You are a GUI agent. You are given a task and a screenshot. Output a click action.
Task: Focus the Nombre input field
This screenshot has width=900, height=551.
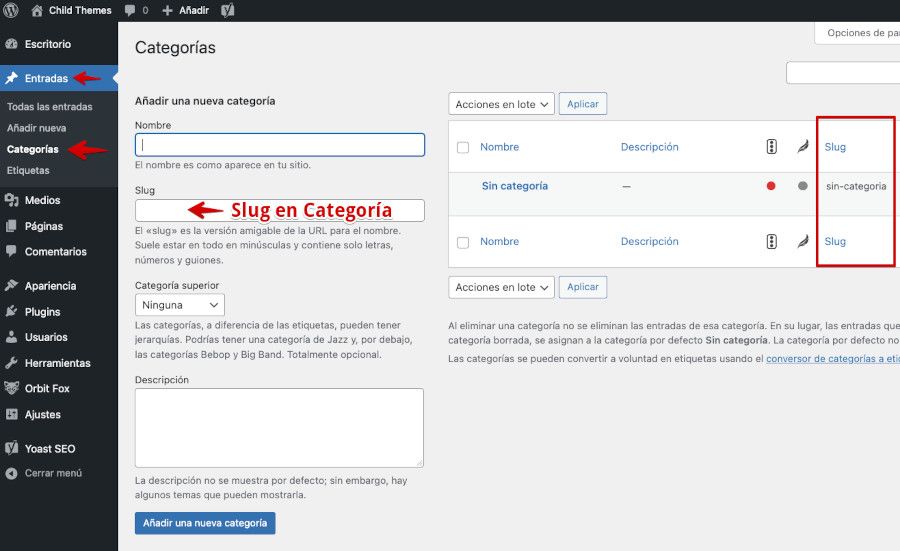point(280,145)
